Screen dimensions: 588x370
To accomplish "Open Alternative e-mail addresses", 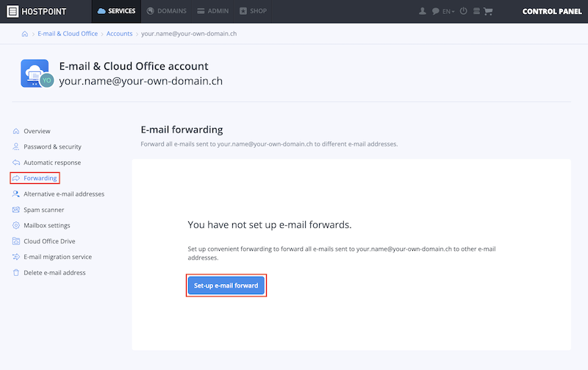I will [64, 194].
